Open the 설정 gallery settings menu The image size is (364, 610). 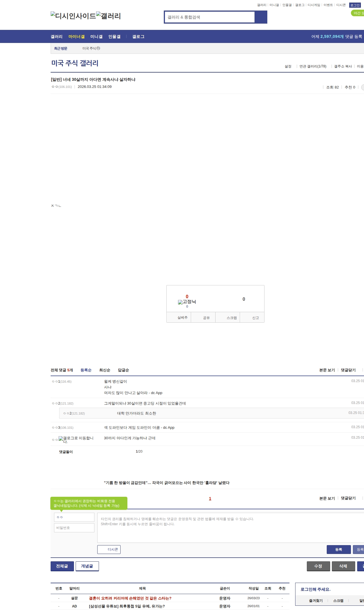(x=288, y=66)
